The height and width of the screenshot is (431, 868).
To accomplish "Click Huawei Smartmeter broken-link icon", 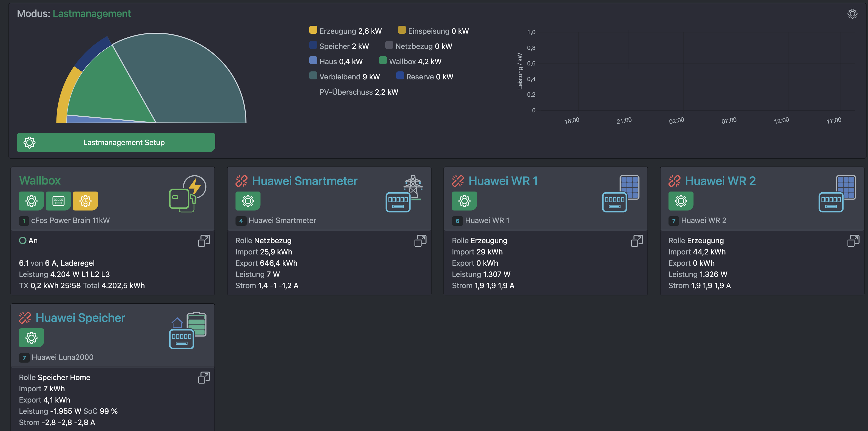I will coord(241,181).
